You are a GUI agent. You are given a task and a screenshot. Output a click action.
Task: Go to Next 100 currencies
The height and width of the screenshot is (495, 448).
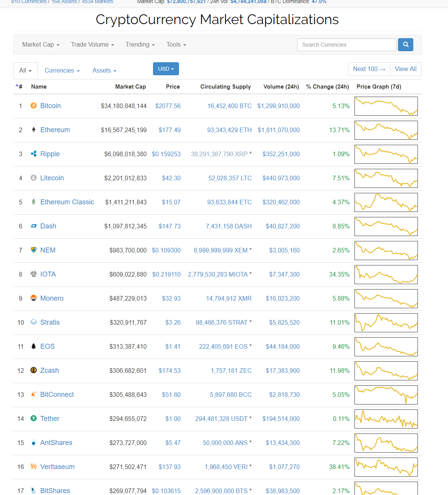(369, 69)
